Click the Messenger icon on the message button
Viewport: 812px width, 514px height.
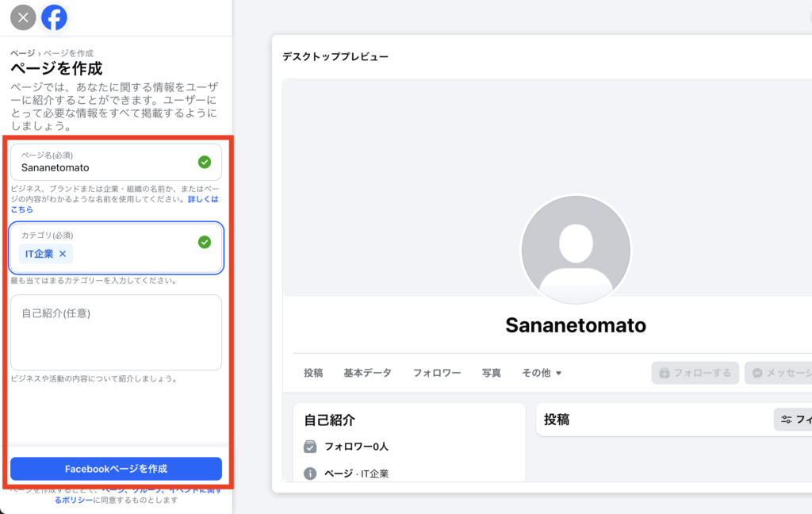tap(757, 373)
